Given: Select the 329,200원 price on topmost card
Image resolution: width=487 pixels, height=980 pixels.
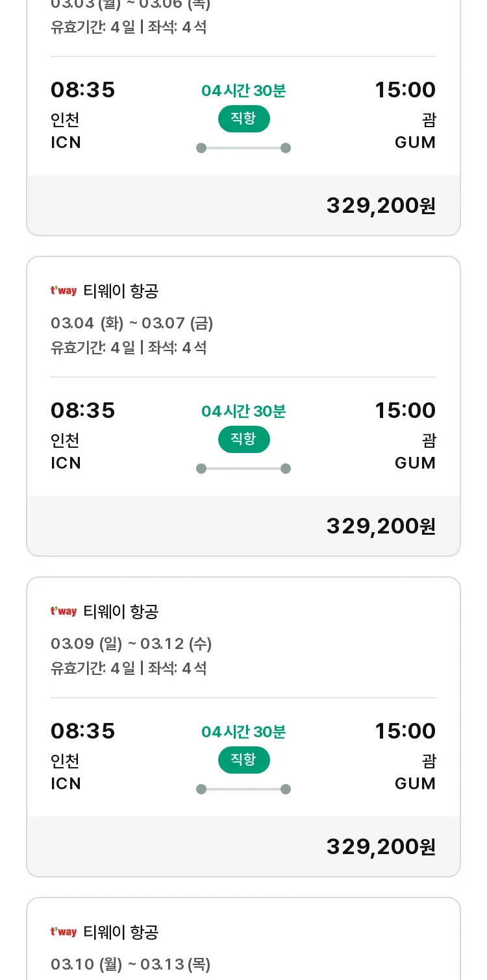Looking at the screenshot, I should (381, 205).
